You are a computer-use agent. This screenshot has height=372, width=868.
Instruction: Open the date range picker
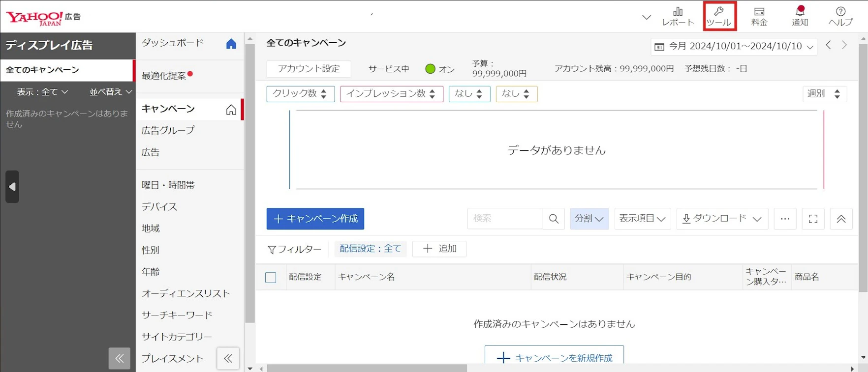[x=734, y=46]
